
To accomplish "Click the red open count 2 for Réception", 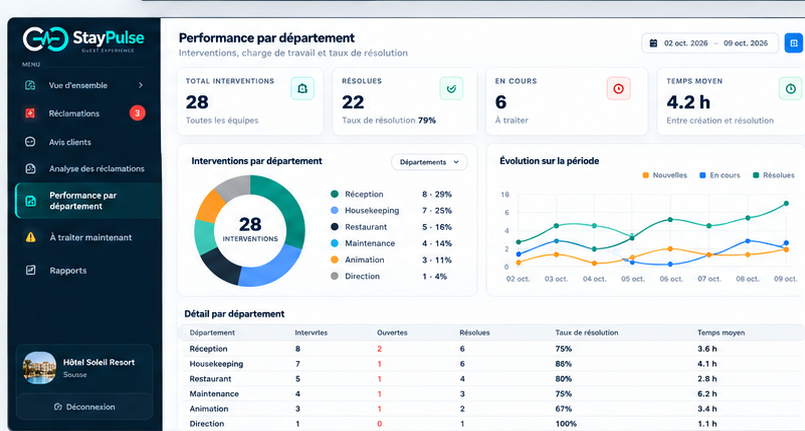I will pyautogui.click(x=379, y=349).
